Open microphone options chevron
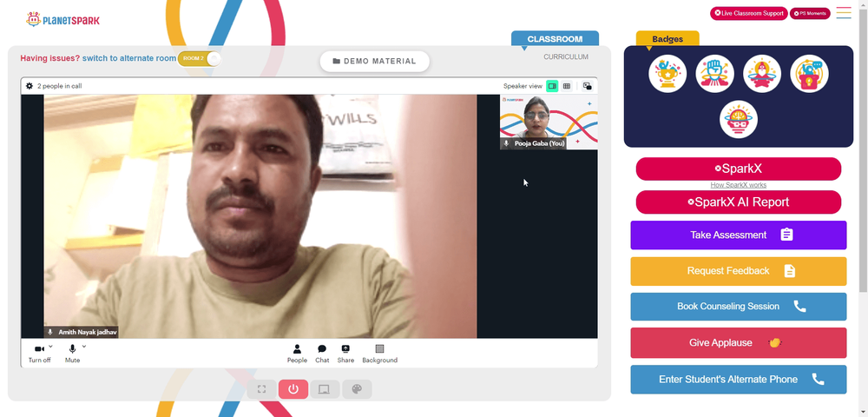 coord(84,346)
